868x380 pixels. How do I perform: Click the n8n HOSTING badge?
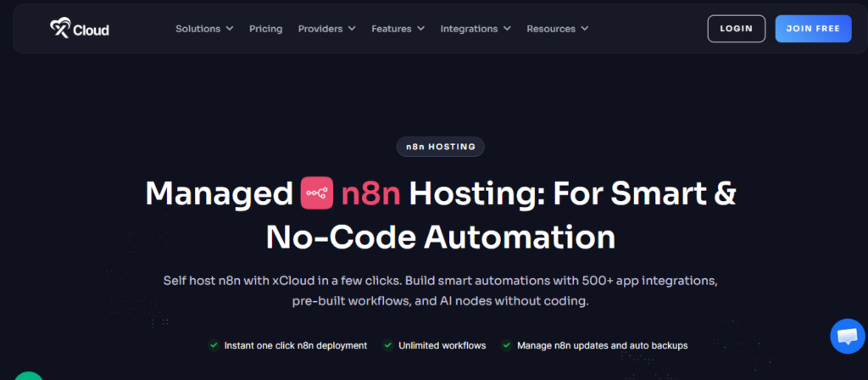point(441,147)
